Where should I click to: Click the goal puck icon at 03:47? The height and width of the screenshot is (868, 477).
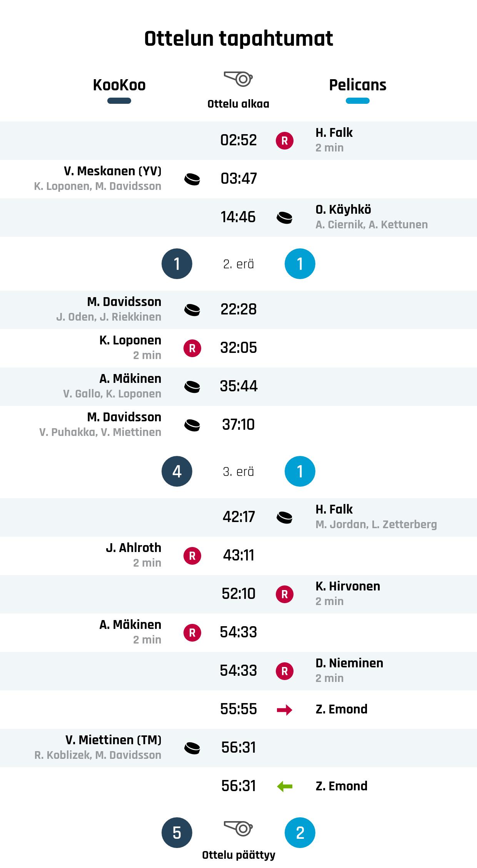click(x=192, y=179)
